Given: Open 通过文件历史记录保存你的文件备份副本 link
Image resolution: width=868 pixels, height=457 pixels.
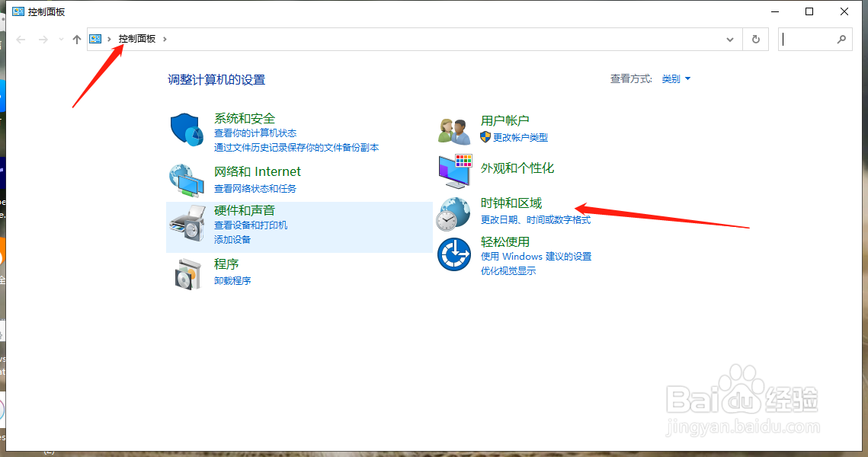Looking at the screenshot, I should [x=296, y=148].
